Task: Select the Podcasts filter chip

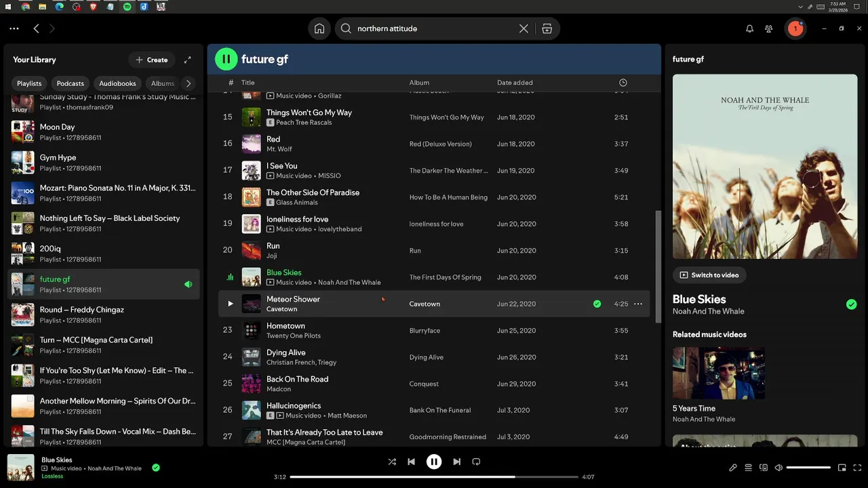Action: [x=71, y=83]
